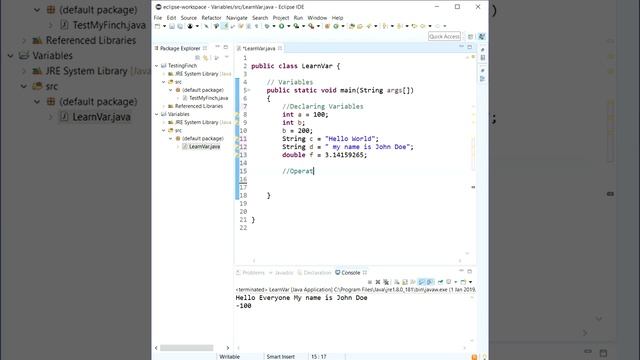Minimize the Package Explorer view
This screenshot has height=360, width=640.
(217, 47)
